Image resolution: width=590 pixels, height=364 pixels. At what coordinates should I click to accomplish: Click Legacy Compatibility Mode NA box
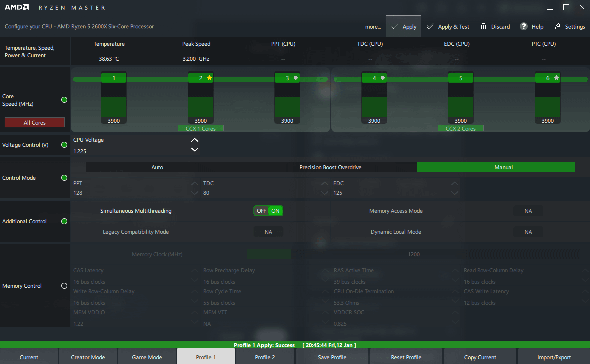pyautogui.click(x=268, y=232)
